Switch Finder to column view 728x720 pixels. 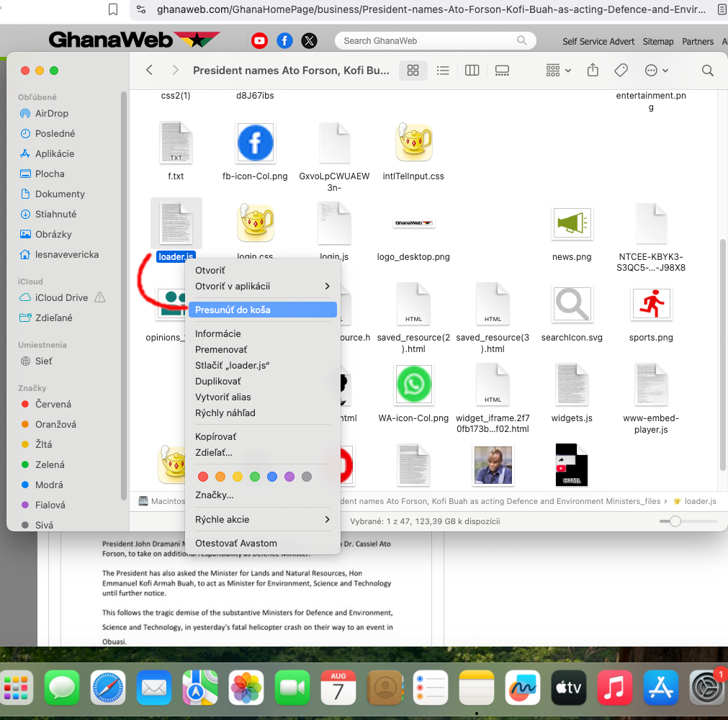(472, 71)
